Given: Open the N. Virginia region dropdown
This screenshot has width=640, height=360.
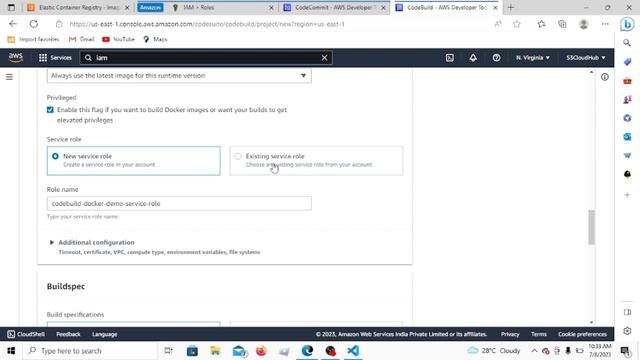Looking at the screenshot, I should [x=533, y=58].
